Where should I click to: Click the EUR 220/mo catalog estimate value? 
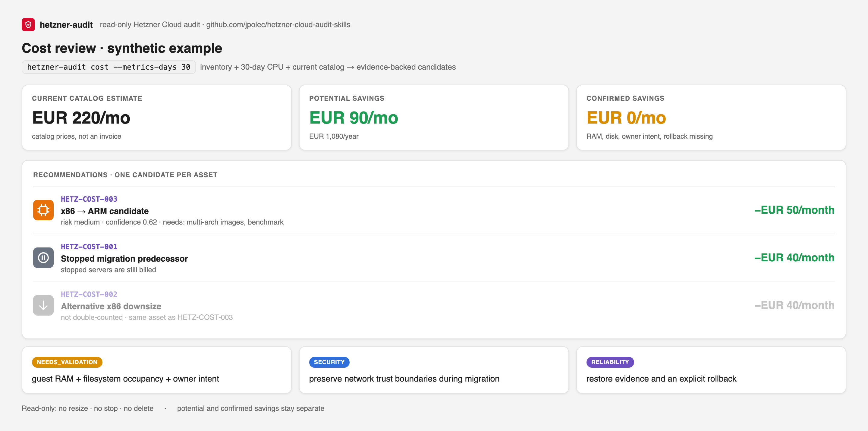tap(81, 118)
